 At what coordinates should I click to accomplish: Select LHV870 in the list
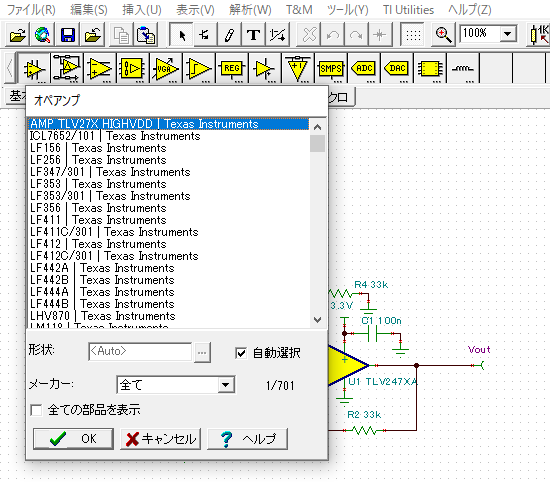point(168,316)
